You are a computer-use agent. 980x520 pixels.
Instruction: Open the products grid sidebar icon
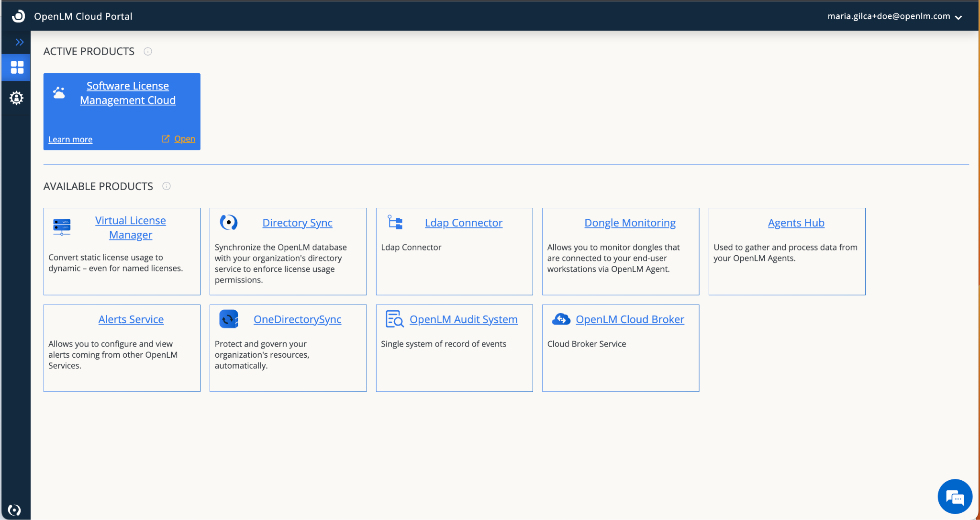click(17, 67)
